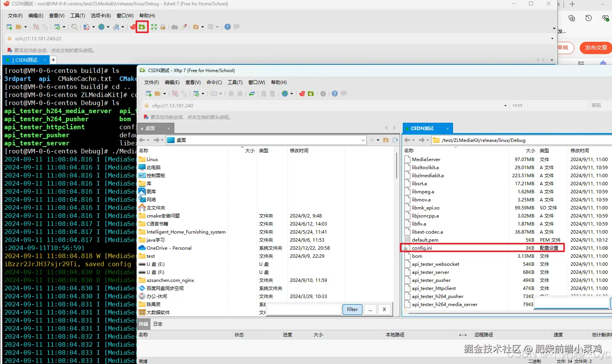Screen dimensions: 612x364
Task: Click the globe icon in Xftp toolbar
Action: (x=285, y=94)
